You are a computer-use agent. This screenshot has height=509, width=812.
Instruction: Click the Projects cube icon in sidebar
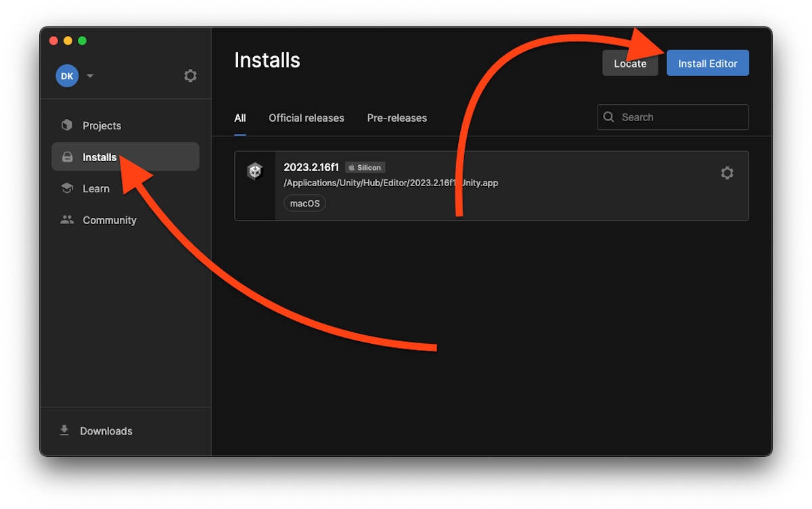pyautogui.click(x=67, y=125)
